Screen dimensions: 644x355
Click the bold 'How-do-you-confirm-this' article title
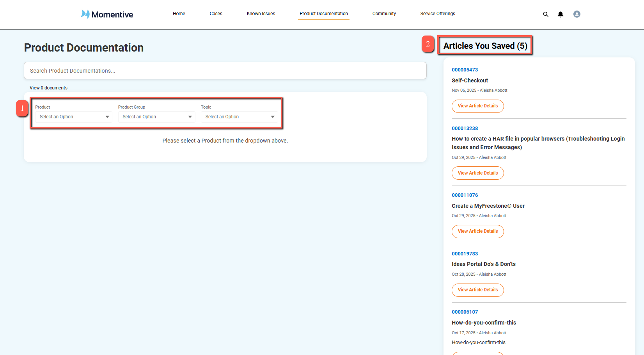click(484, 323)
